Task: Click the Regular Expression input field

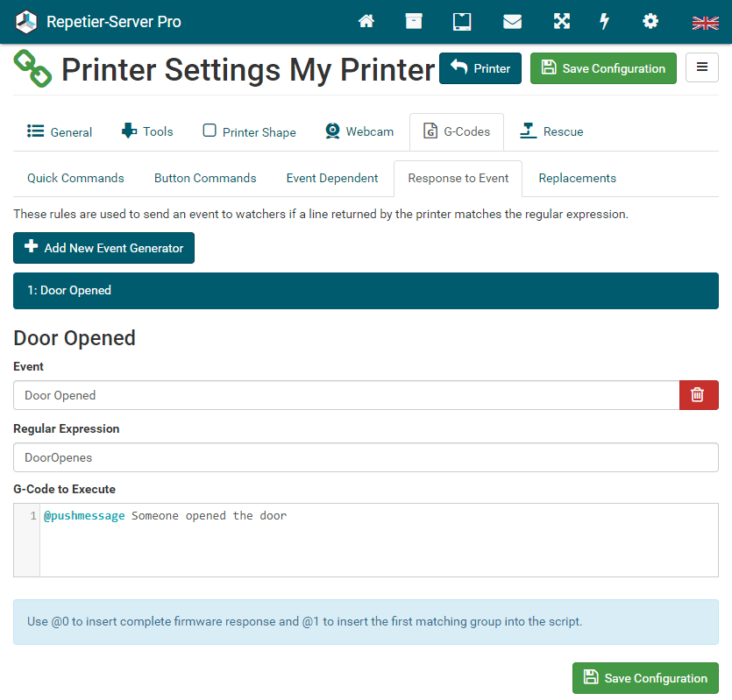Action: 366,457
